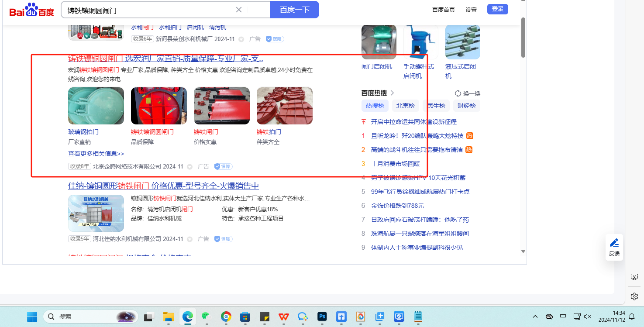Click the 反馈 feedback button
Screen dimensions: 644x327
tap(614, 247)
